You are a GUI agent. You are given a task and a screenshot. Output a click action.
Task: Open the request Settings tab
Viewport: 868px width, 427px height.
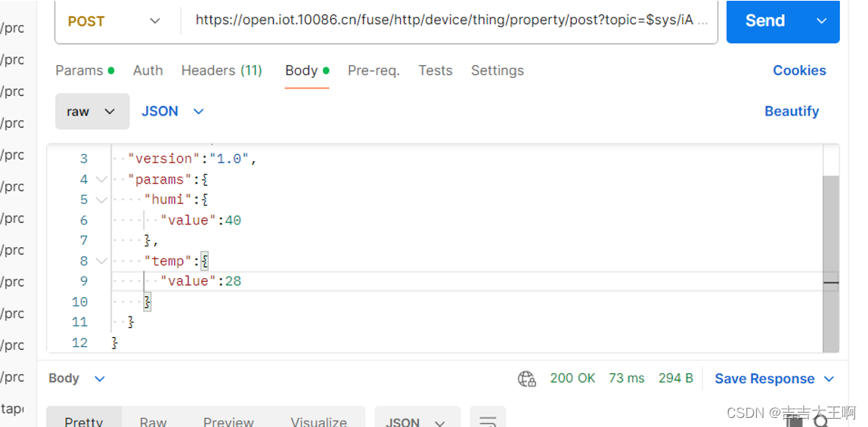pos(497,70)
